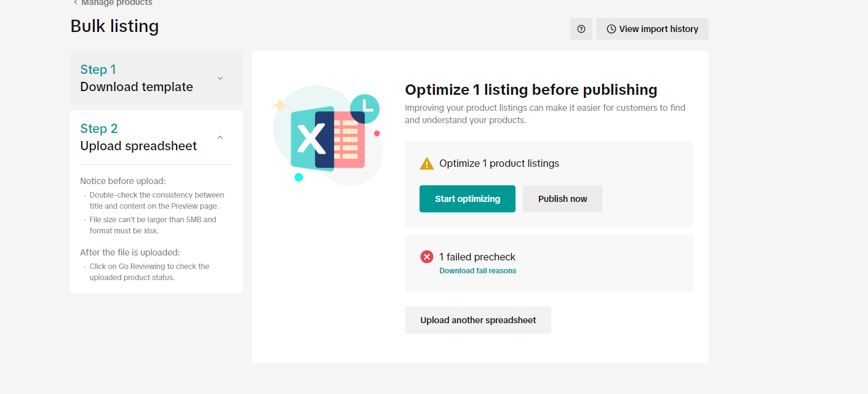
Task: Click the clock icon in View import history
Action: (x=611, y=29)
